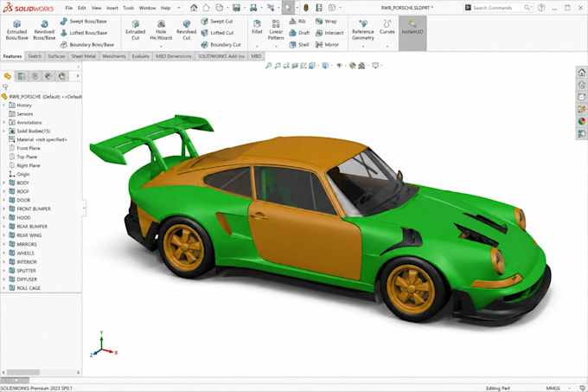Click the Help question-mark icon
This screenshot has width=588, height=392.
(x=541, y=8)
